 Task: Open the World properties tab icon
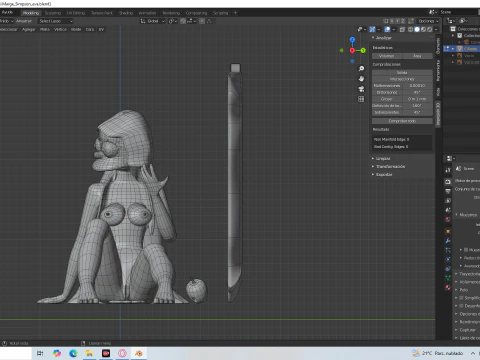(x=448, y=219)
